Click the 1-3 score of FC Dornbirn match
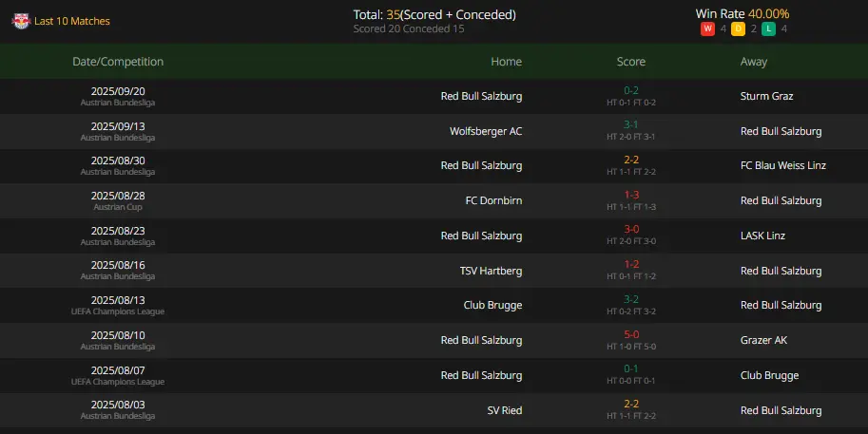Viewport: 868px width, 434px height. (x=631, y=195)
